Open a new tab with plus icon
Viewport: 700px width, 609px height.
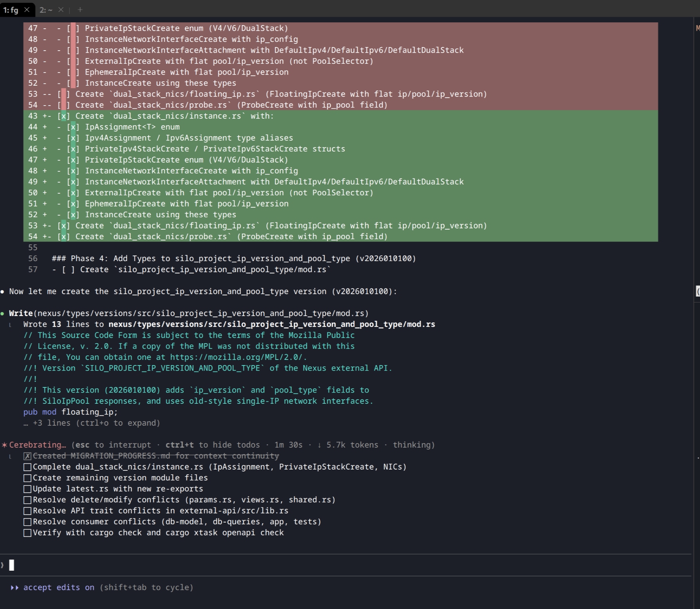80,10
